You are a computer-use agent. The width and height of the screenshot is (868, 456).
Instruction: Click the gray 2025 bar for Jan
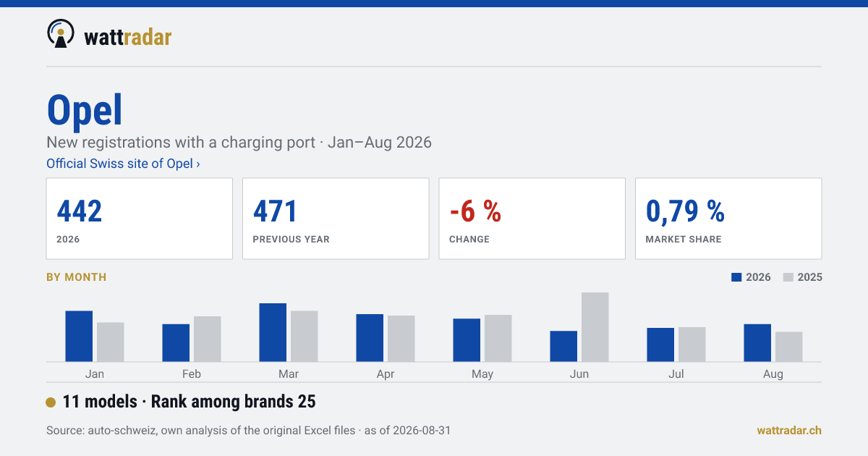point(111,342)
